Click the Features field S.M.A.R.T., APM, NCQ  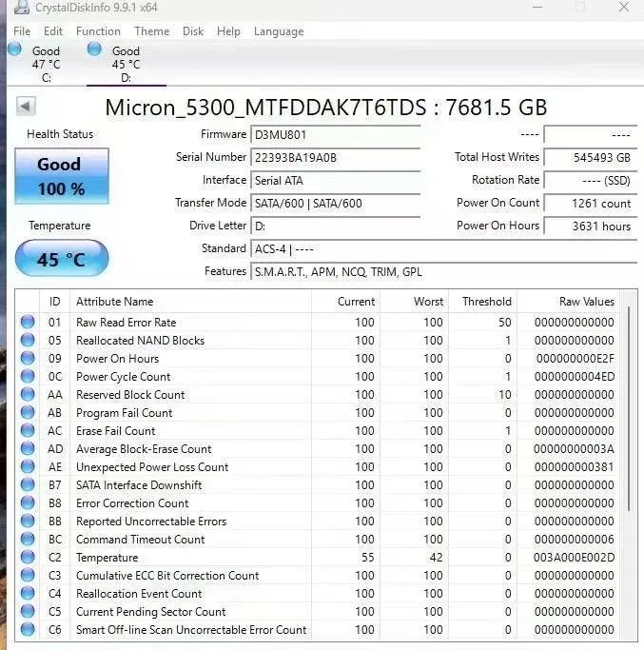[x=444, y=271]
